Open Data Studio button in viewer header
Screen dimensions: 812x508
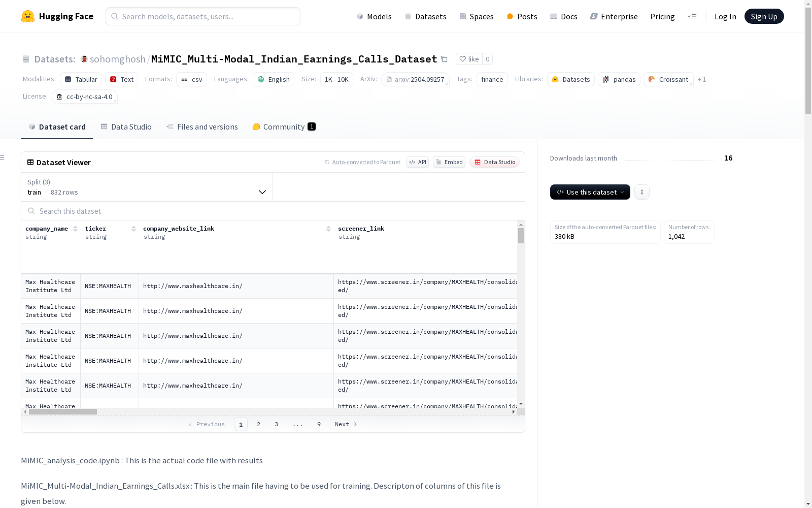495,162
